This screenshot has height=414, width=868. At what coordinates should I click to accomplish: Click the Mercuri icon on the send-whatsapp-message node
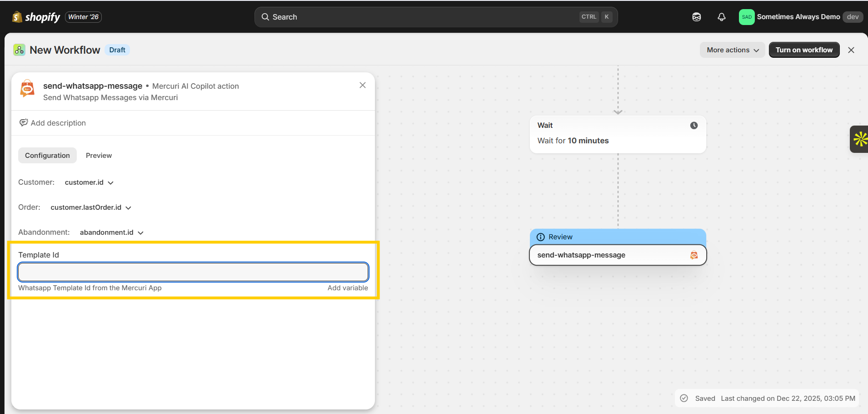(693, 255)
